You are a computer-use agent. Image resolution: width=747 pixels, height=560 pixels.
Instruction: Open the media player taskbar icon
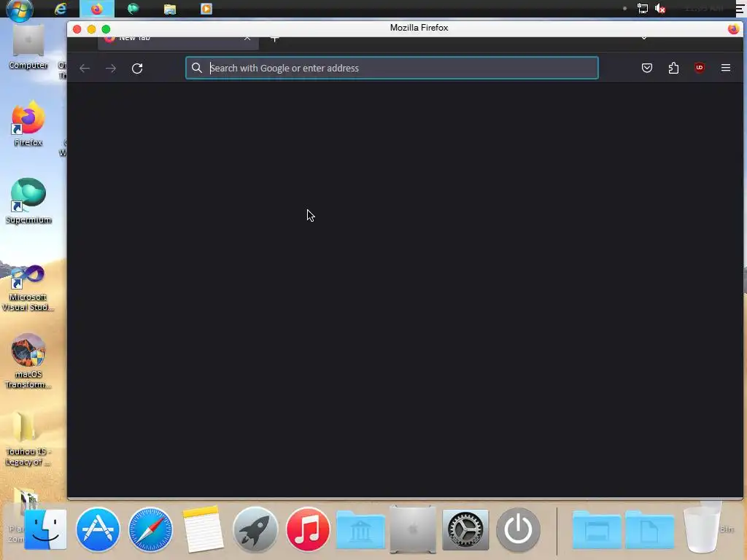(x=206, y=9)
